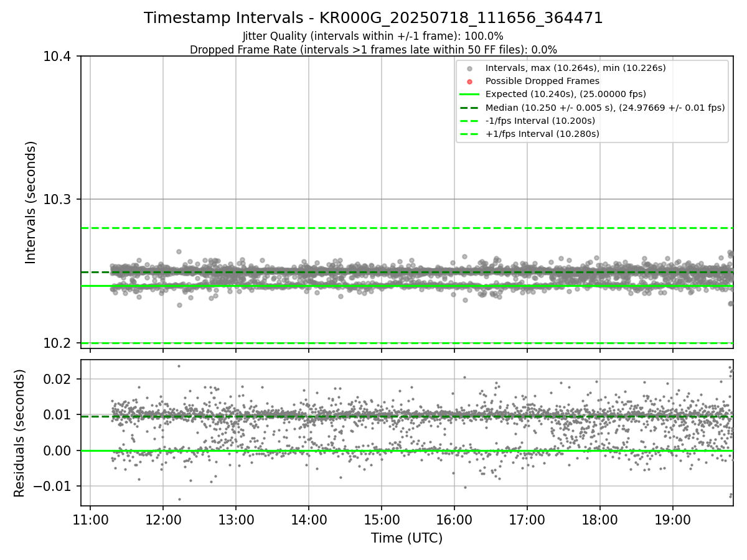Select the 'Jitter Quality' subtitle line

pyautogui.click(x=374, y=36)
